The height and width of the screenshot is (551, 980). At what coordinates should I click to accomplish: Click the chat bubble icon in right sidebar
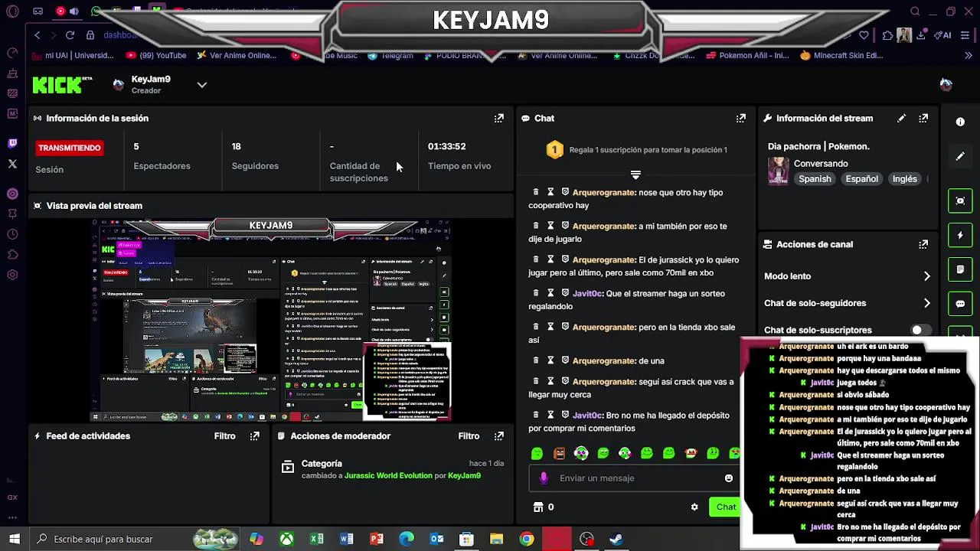point(960,304)
